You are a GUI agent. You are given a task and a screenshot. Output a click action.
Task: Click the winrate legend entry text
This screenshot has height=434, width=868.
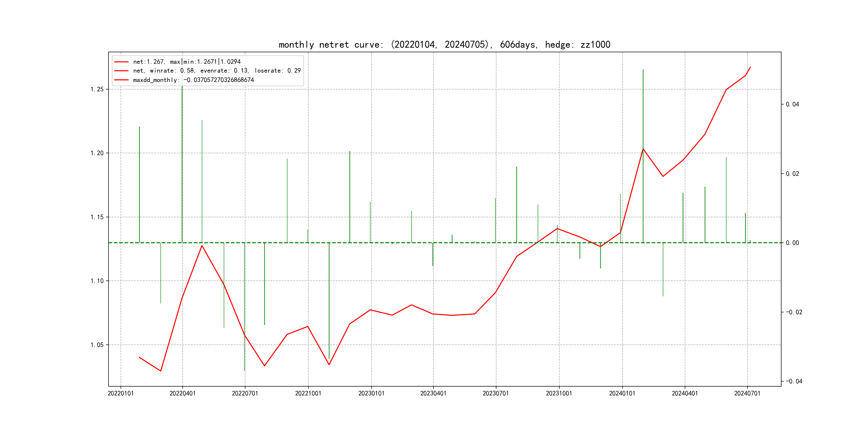(217, 71)
